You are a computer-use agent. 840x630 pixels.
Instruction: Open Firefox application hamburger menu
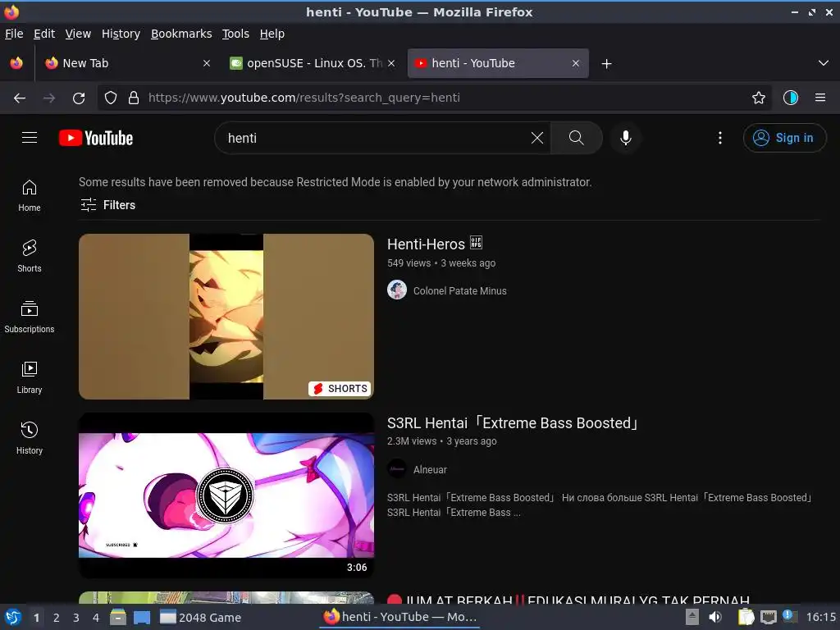(819, 98)
